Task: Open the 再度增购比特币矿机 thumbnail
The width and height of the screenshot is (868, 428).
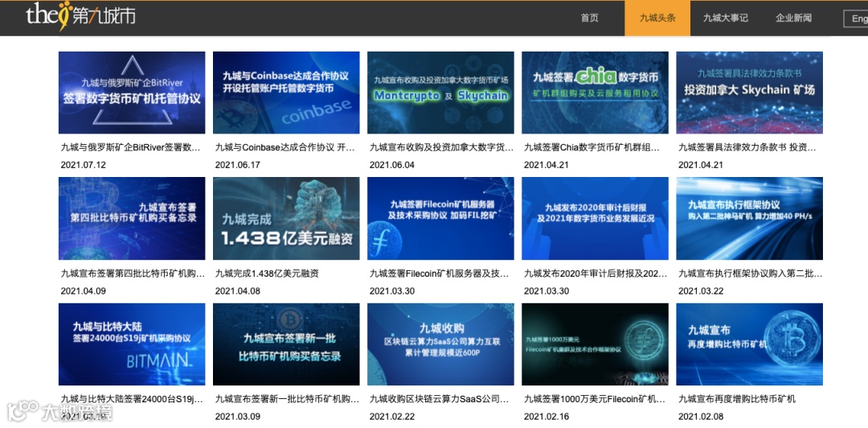Action: [x=750, y=344]
